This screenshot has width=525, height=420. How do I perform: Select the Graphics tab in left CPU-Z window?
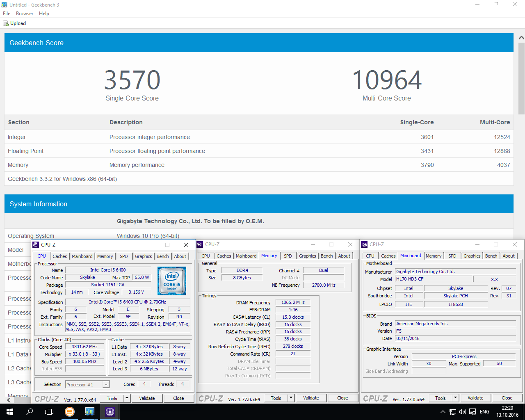click(144, 256)
